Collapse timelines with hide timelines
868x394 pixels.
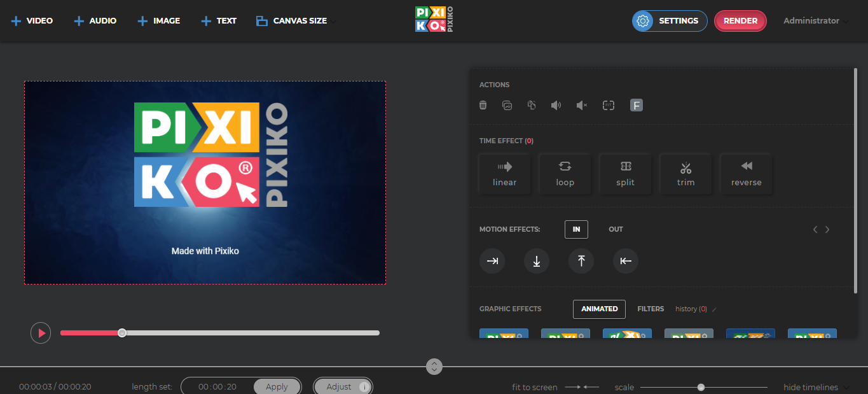[x=816, y=387]
